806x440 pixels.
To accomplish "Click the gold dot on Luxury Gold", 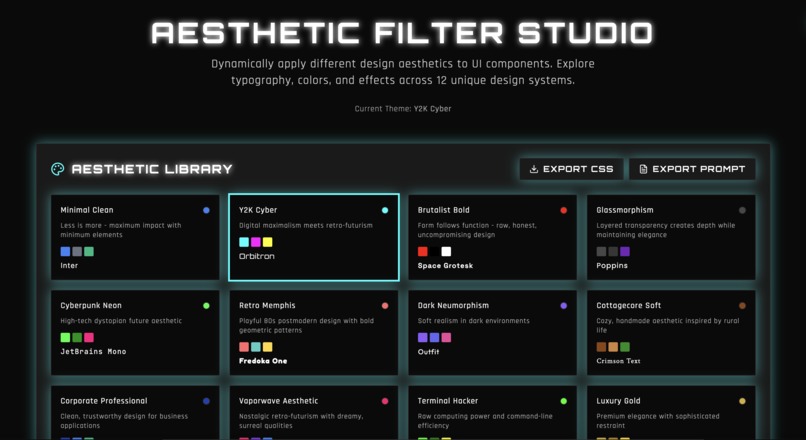I will tap(742, 401).
